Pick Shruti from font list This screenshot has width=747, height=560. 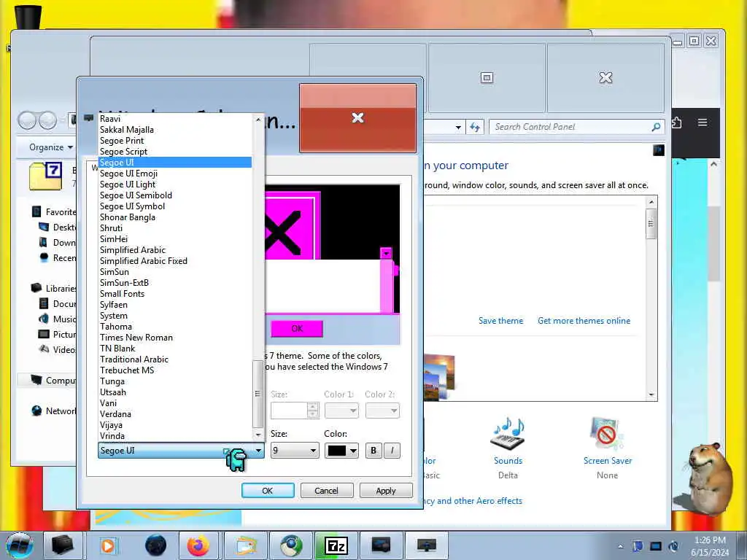tap(175, 228)
